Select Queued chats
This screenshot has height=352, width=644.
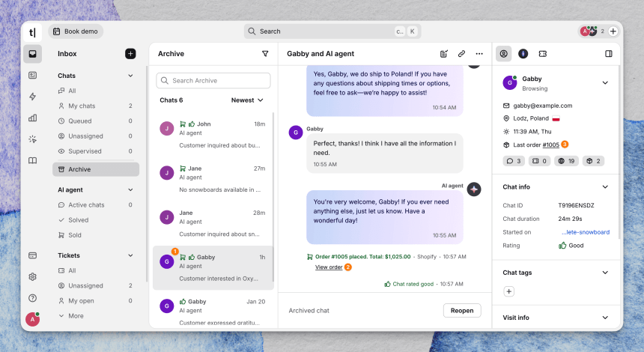click(x=96, y=121)
